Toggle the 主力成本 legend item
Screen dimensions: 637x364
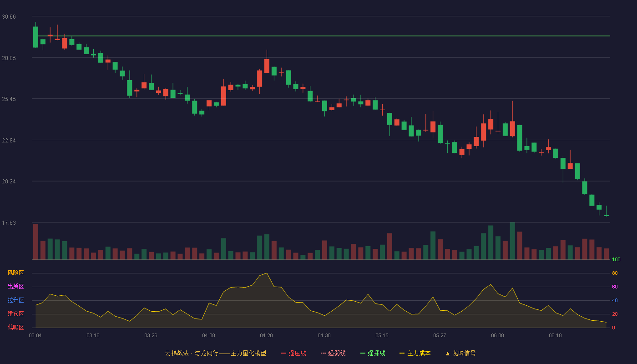click(x=415, y=353)
